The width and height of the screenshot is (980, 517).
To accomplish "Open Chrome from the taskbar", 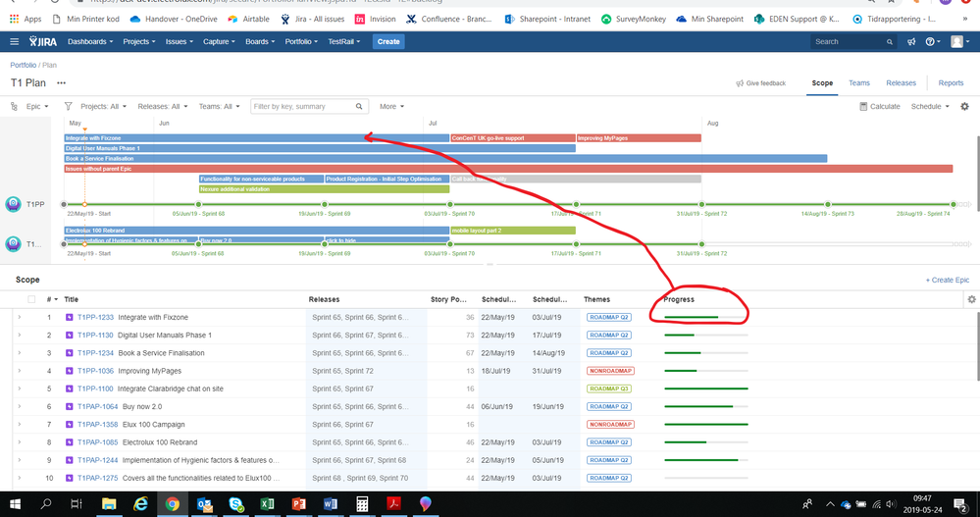I will pos(173,504).
